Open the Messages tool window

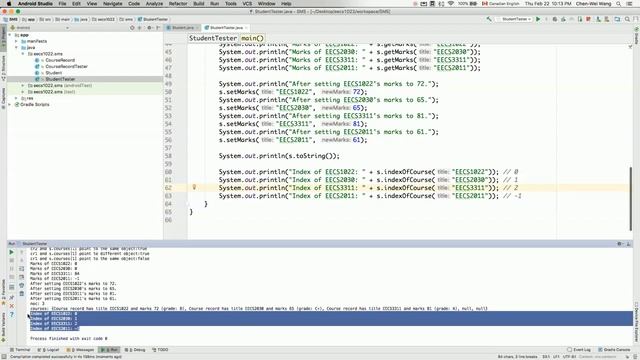[80, 350]
